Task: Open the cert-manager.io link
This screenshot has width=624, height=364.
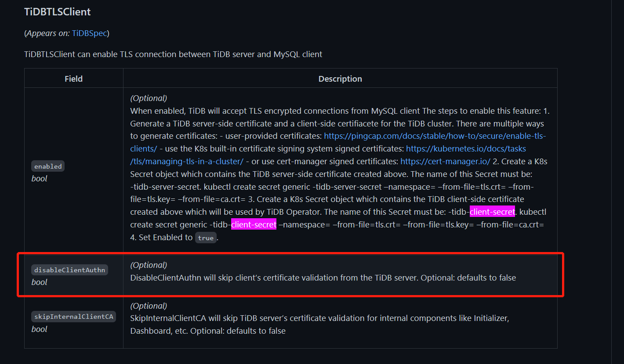Action: [445, 161]
